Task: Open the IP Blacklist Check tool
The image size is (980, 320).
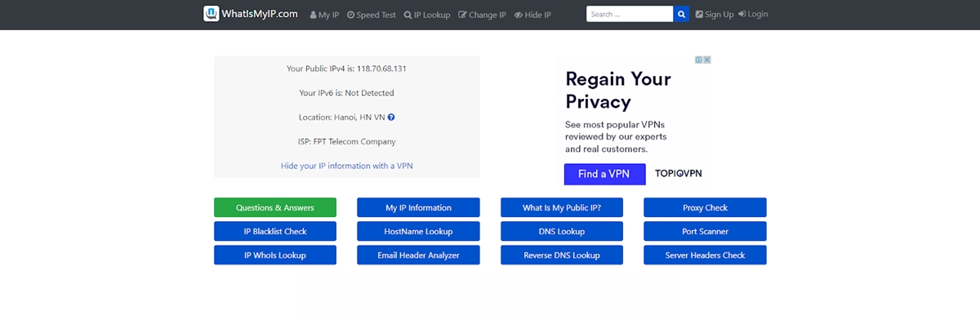Action: 275,231
